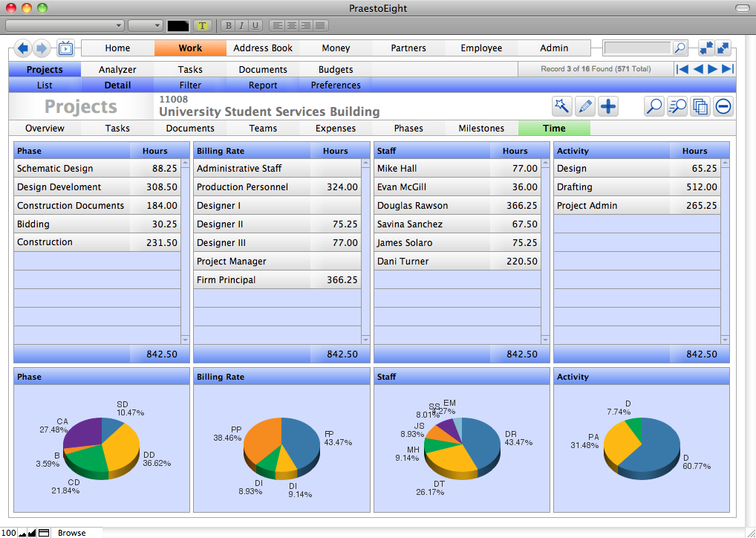Align text left
This screenshot has height=538, width=756.
point(277,25)
